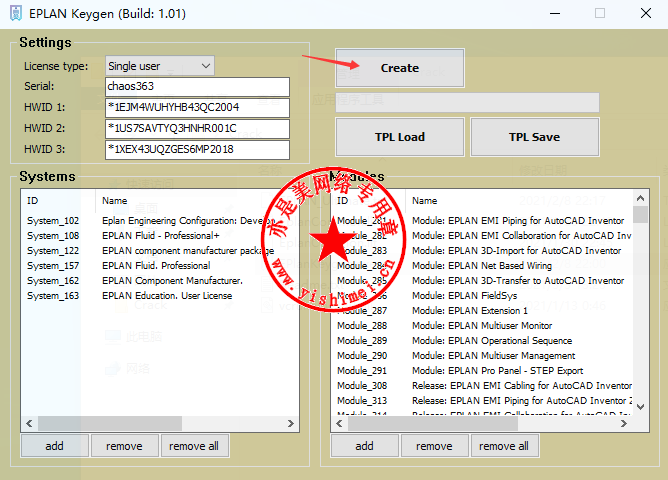Click Modules list horizontal scrollbar thumb
This screenshot has height=480, width=668.
433,423
